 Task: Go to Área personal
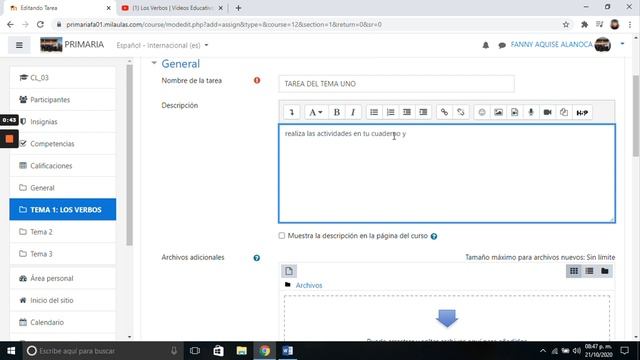click(63, 278)
